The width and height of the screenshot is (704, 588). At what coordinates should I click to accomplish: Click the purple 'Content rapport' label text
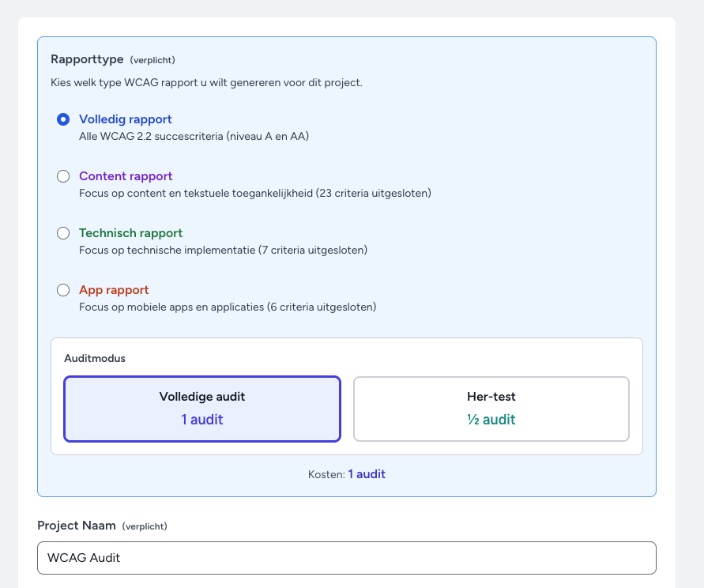126,176
